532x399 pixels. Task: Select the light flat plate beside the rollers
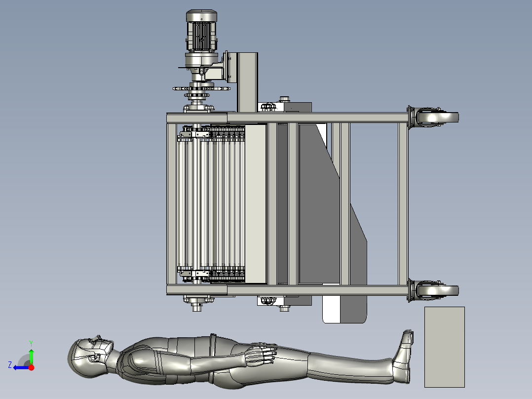256,204
